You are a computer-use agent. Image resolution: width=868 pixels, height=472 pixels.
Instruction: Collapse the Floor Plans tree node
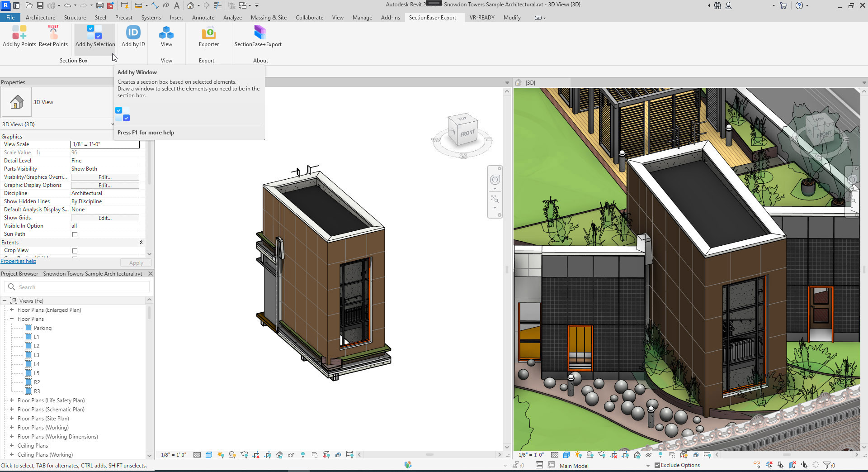pos(12,319)
